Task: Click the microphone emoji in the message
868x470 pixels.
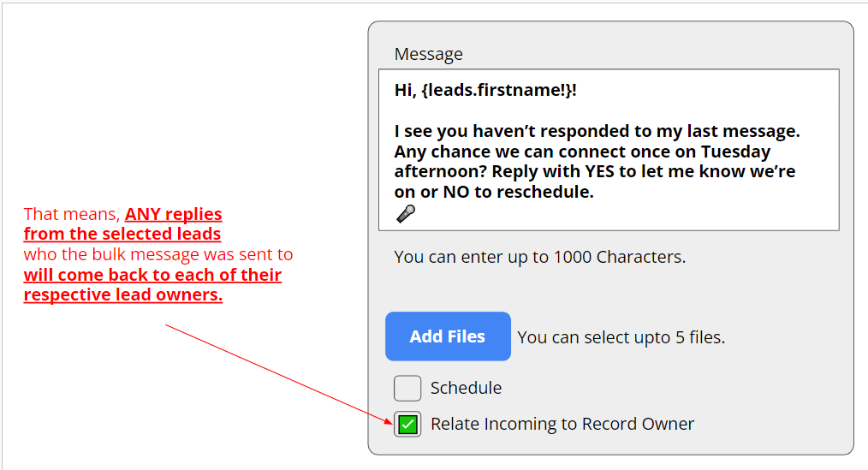Action: [x=406, y=214]
